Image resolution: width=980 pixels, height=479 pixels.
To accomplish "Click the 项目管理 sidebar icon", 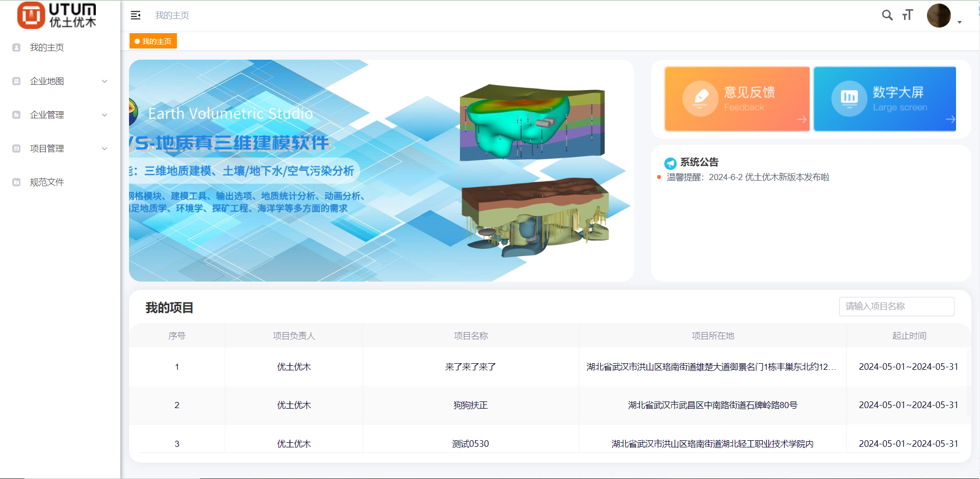I will (16, 148).
